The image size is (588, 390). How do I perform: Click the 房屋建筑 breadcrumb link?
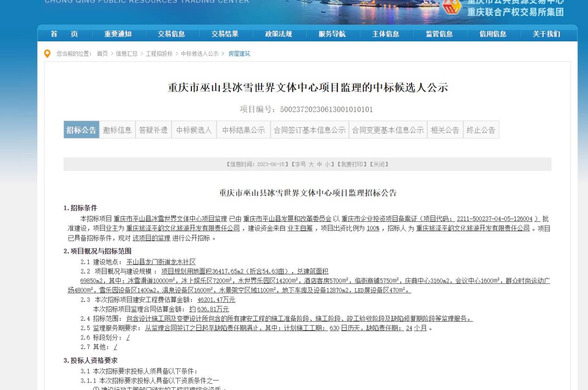239,54
